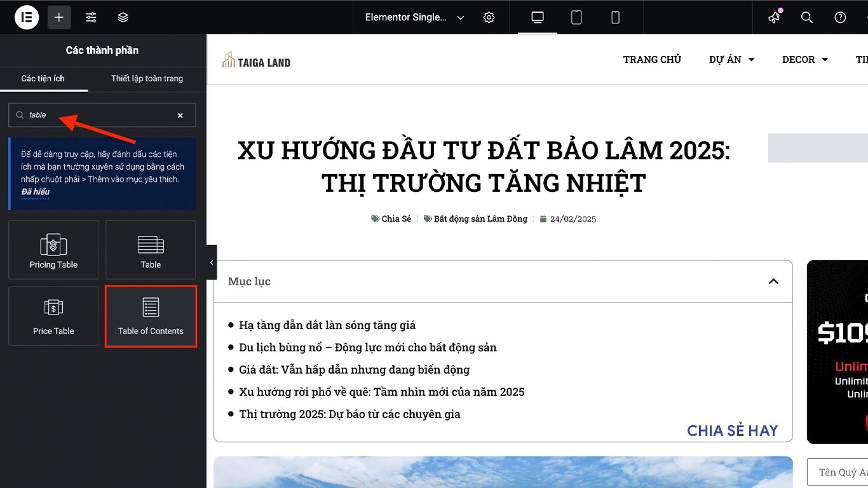This screenshot has width=868, height=488.
Task: Switch preview to tablet mode
Action: 576,17
